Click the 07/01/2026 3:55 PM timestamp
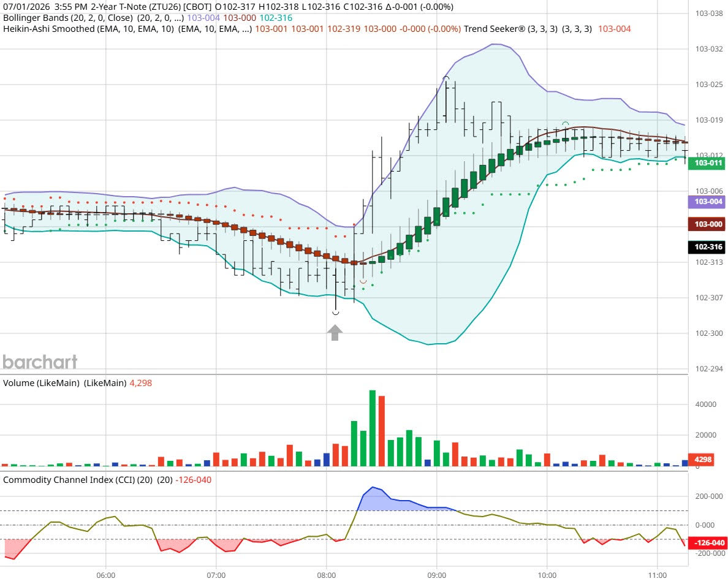The height and width of the screenshot is (584, 728). tap(45, 7)
